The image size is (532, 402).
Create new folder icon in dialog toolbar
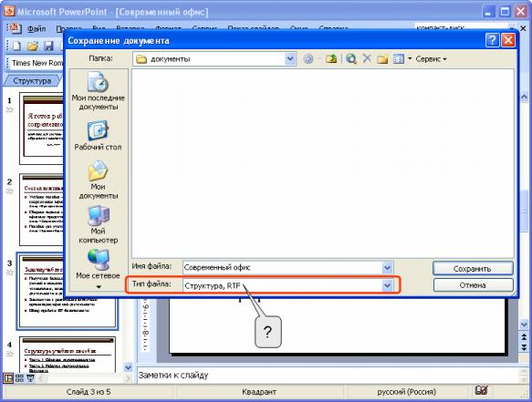click(x=382, y=59)
